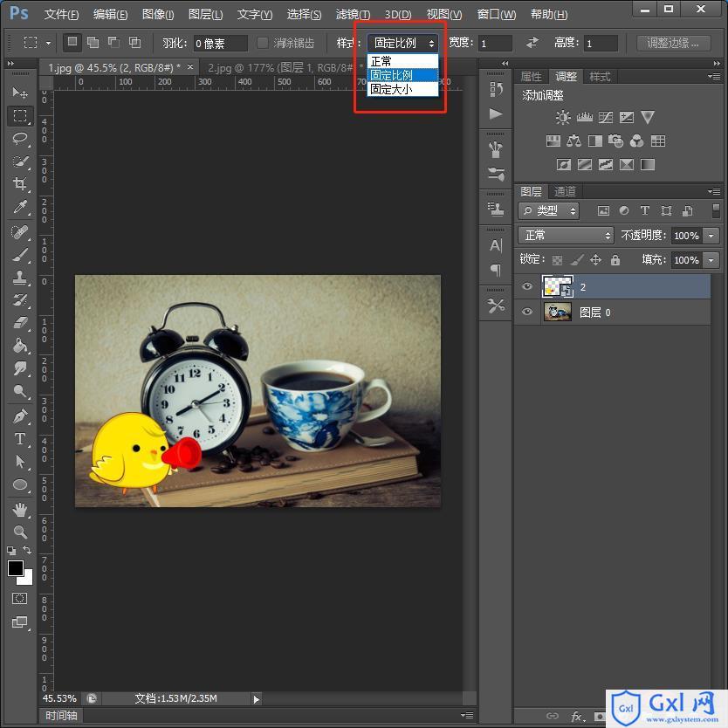This screenshot has height=728, width=728.
Task: Expand the 不透明度 opacity arrow
Action: (x=711, y=236)
